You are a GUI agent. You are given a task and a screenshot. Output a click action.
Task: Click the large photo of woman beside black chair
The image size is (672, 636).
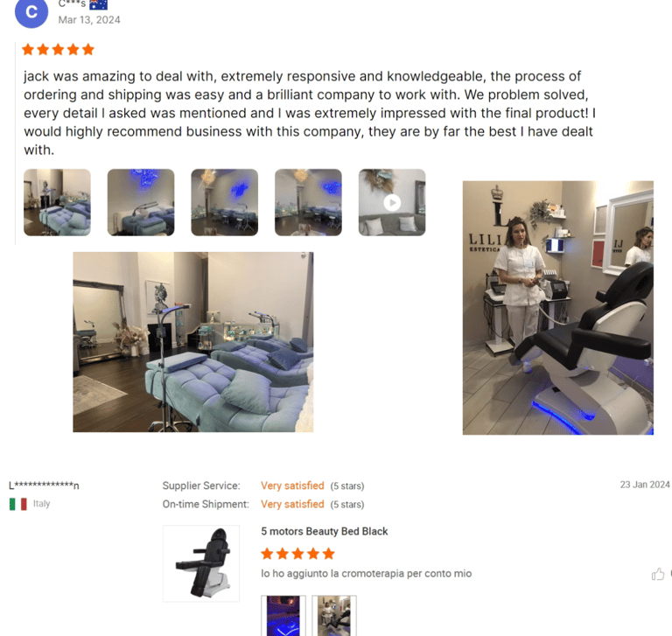point(558,308)
